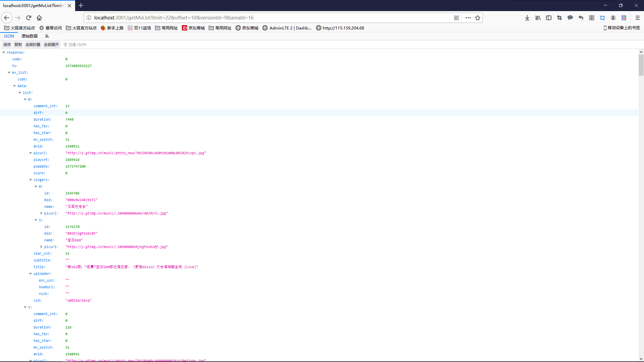
Task: Click the screenshot crop icon
Action: (559, 18)
